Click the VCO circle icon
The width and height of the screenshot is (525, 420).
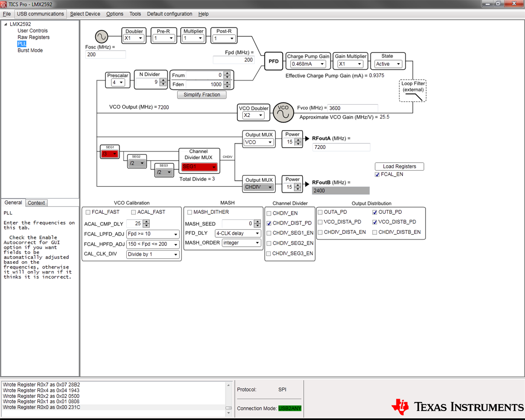pos(283,112)
